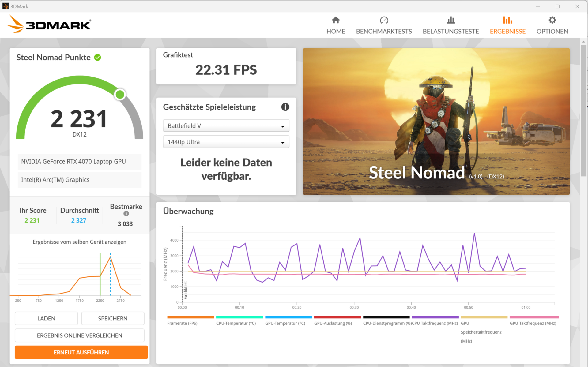Switch to the ERGEBNISSE tab
Viewport: 588px width, 367px height.
click(x=507, y=31)
